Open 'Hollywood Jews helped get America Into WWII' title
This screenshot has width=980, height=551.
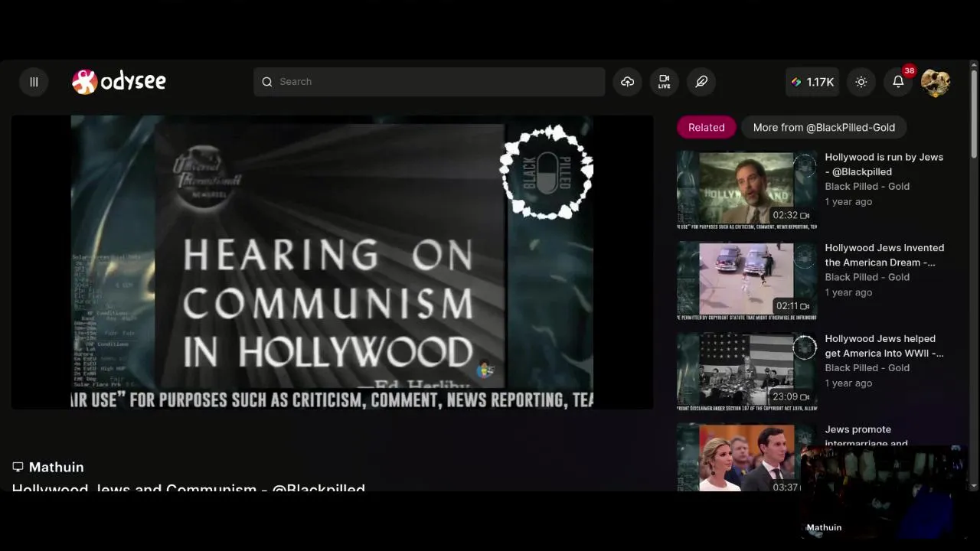point(884,346)
